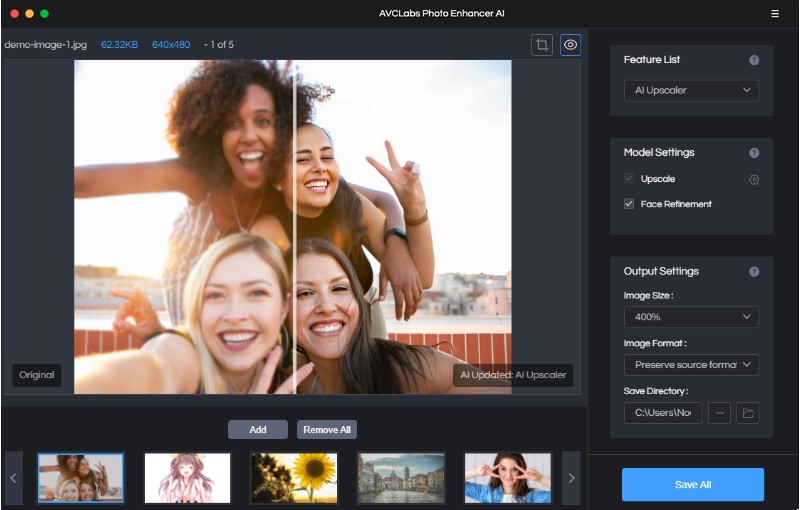The width and height of the screenshot is (800, 510).
Task: Click the Original label
Action: pyautogui.click(x=37, y=375)
